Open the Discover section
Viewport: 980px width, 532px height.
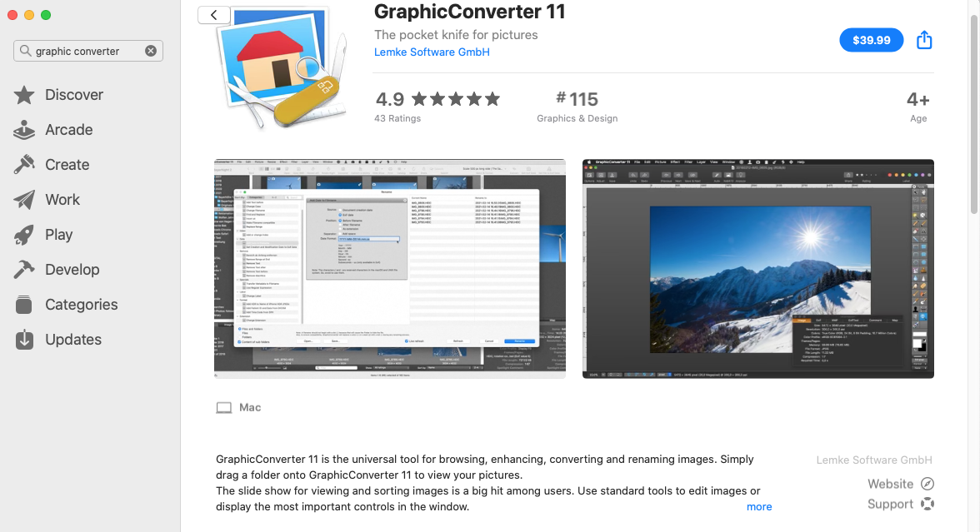[73, 95]
